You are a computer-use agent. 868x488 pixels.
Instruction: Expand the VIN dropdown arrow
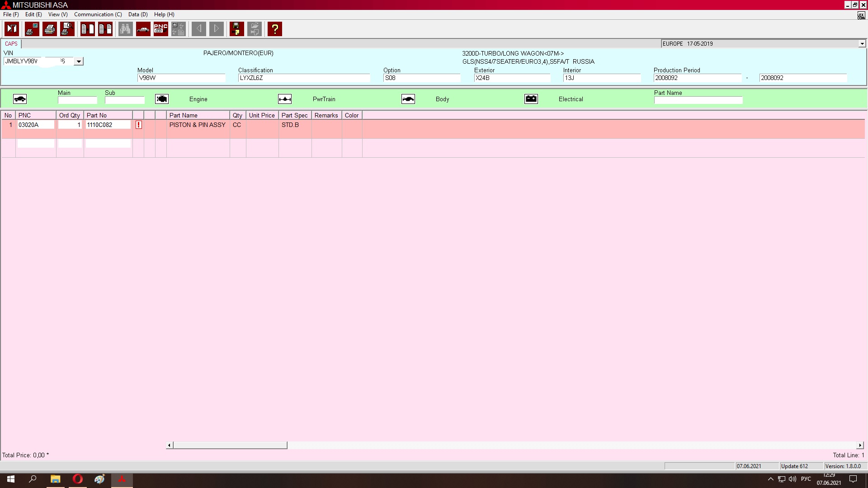tap(79, 61)
